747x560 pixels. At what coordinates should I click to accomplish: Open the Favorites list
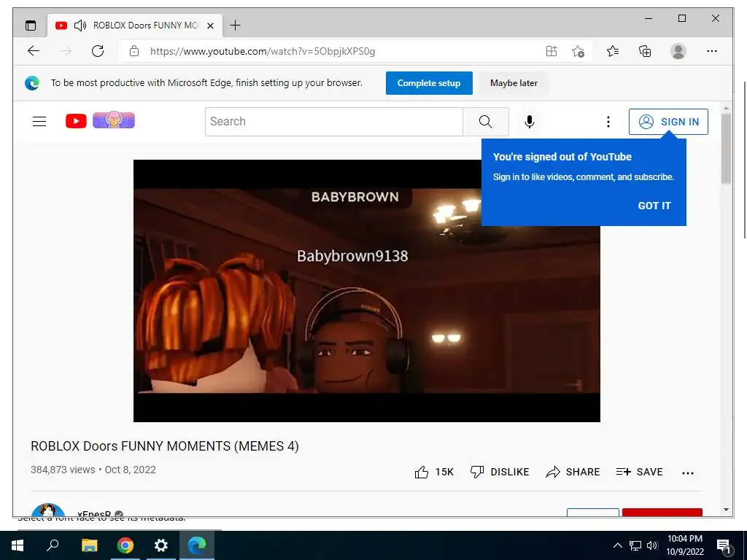click(613, 51)
